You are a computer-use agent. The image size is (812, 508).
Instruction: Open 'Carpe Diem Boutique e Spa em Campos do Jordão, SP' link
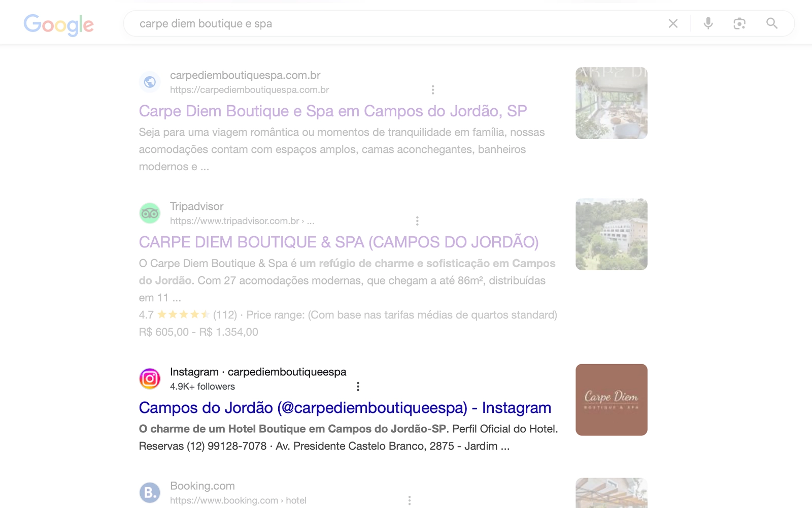coord(333,111)
